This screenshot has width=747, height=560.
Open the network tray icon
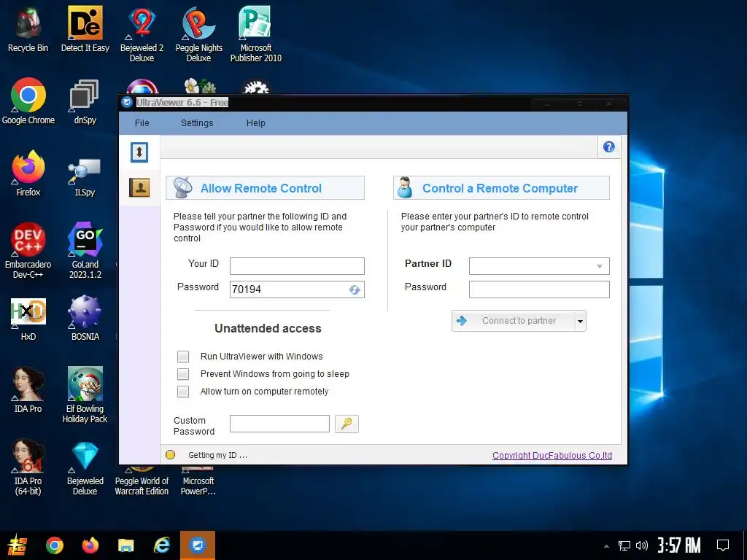click(624, 545)
